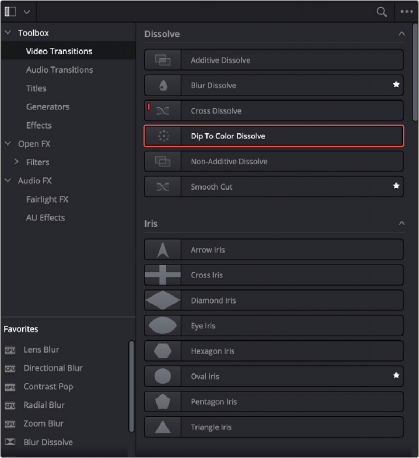
Task: Select the Cross Dissolve transition
Action: pos(274,111)
